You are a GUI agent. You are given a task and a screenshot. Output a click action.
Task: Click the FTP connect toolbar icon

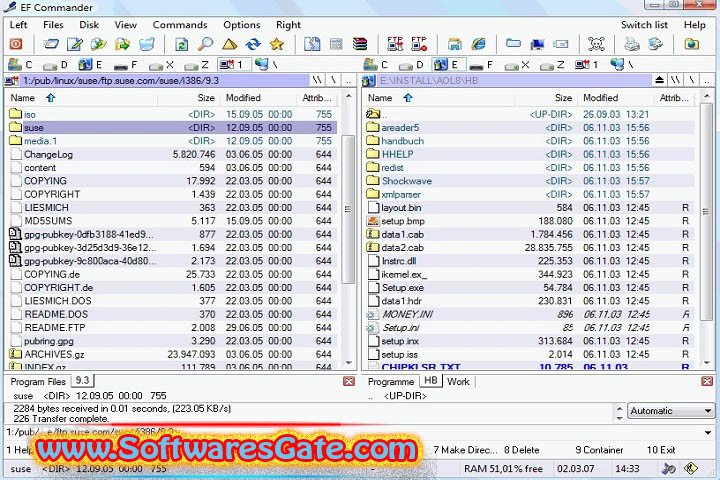point(395,44)
